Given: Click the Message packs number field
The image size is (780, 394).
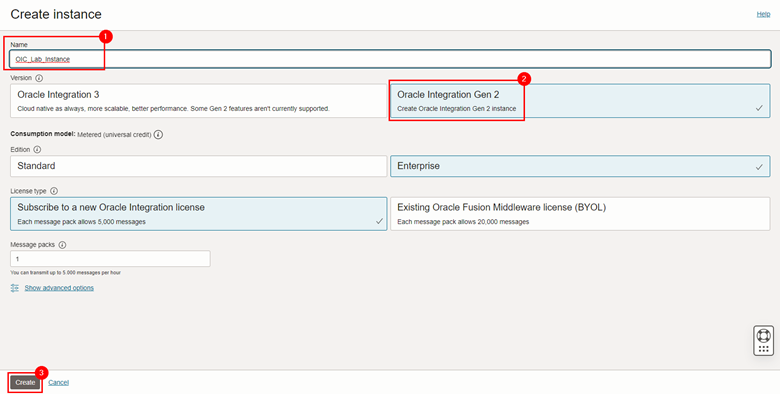Looking at the screenshot, I should pos(110,259).
